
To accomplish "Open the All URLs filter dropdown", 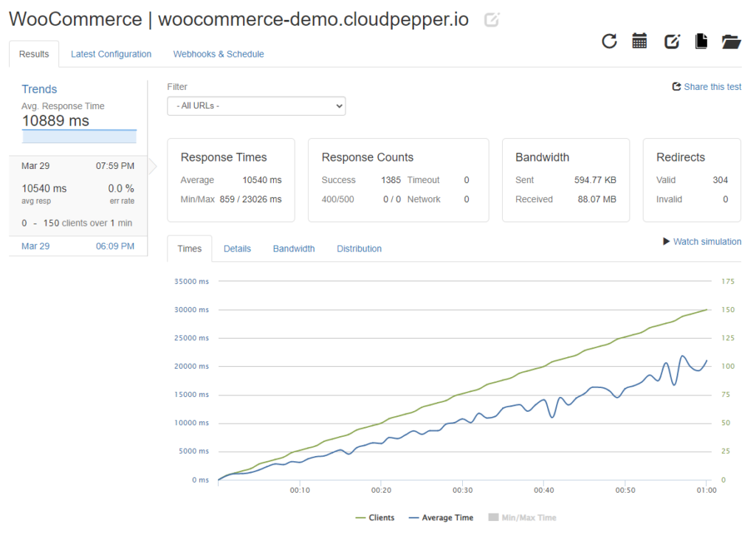I will pyautogui.click(x=256, y=106).
